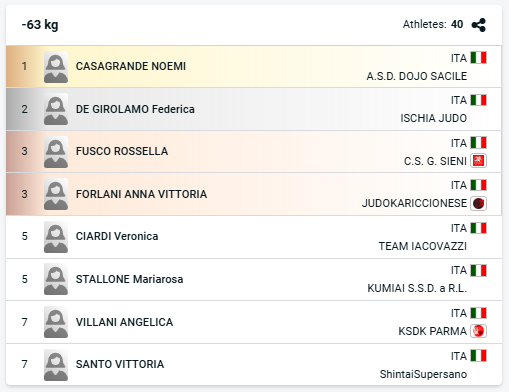Click Italian flag beside Casagrande Noemi
This screenshot has width=509, height=392.
(478, 57)
